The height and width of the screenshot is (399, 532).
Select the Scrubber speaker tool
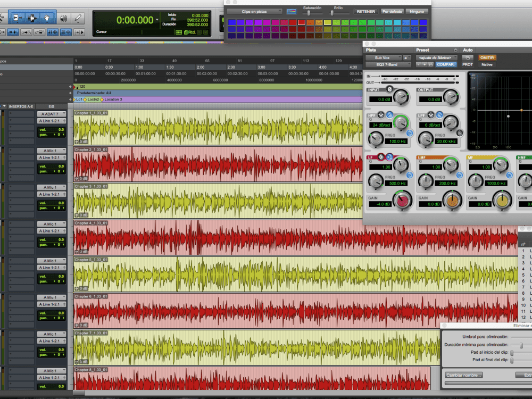click(x=63, y=18)
